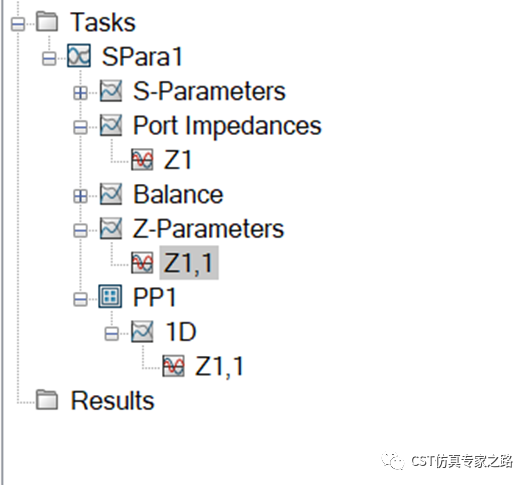The width and height of the screenshot is (529, 485).
Task: Click the 1D plot folder icon
Action: pyautogui.click(x=142, y=331)
